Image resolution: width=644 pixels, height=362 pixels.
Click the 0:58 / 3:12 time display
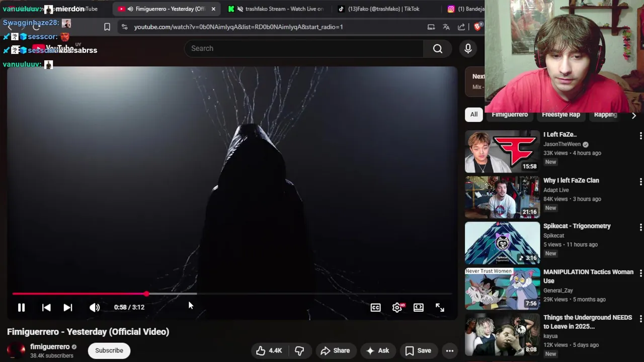click(129, 307)
